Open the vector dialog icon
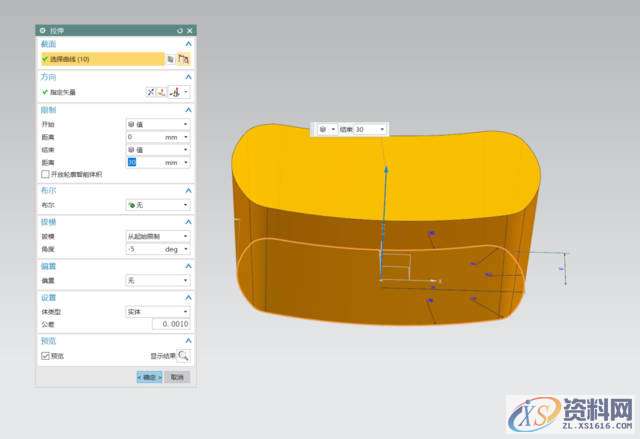The width and height of the screenshot is (640, 439). pos(162,92)
